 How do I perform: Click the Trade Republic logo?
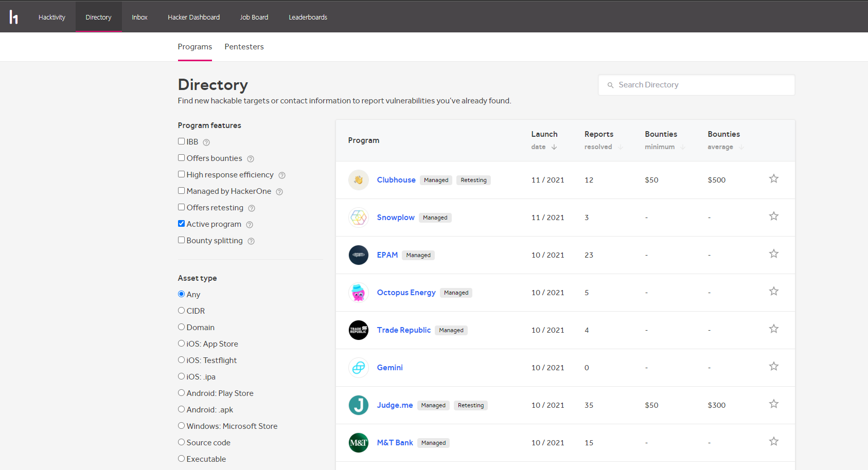click(x=359, y=330)
